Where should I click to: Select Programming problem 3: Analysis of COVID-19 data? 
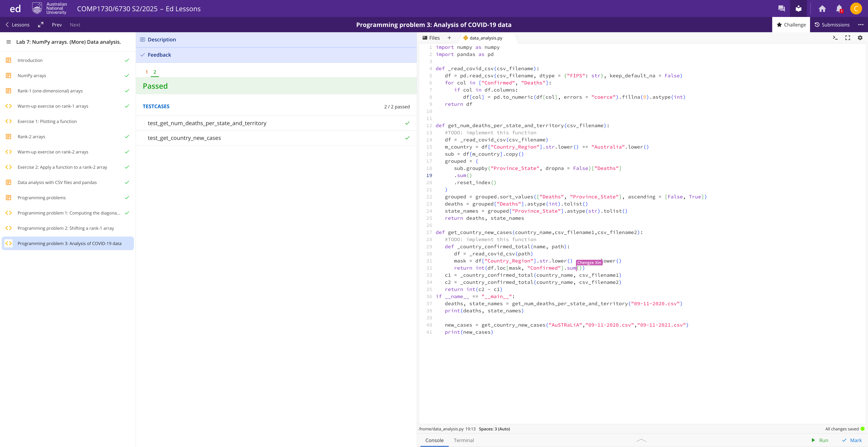coord(68,243)
